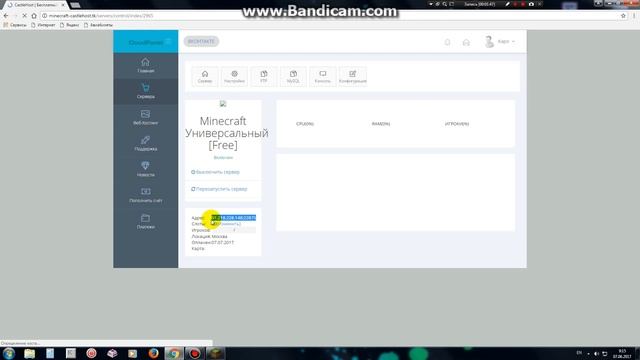Image resolution: width=640 pixels, height=360 pixels.
Task: Open Firefox from taskbar
Action: click(153, 353)
